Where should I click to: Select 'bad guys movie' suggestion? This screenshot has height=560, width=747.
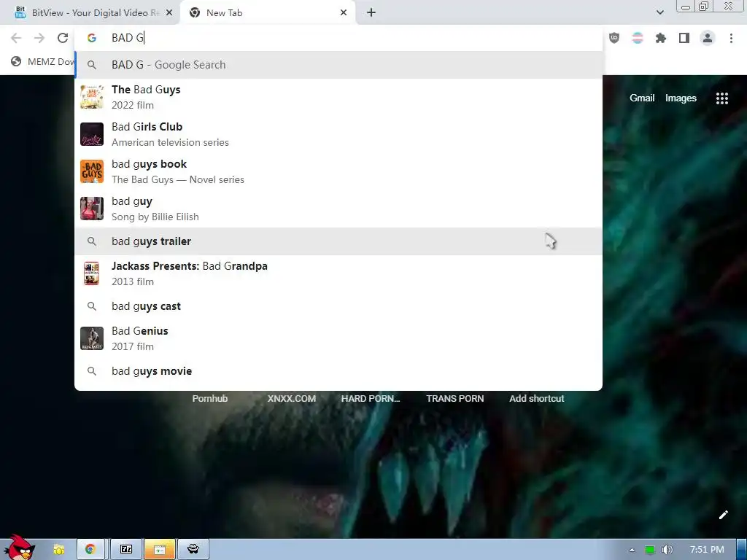(338, 371)
